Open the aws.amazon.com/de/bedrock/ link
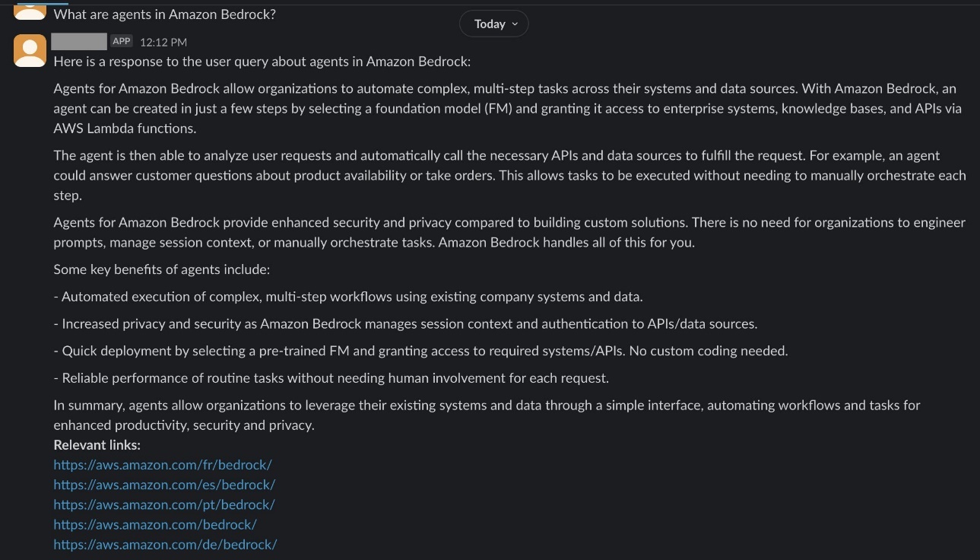 tap(165, 544)
